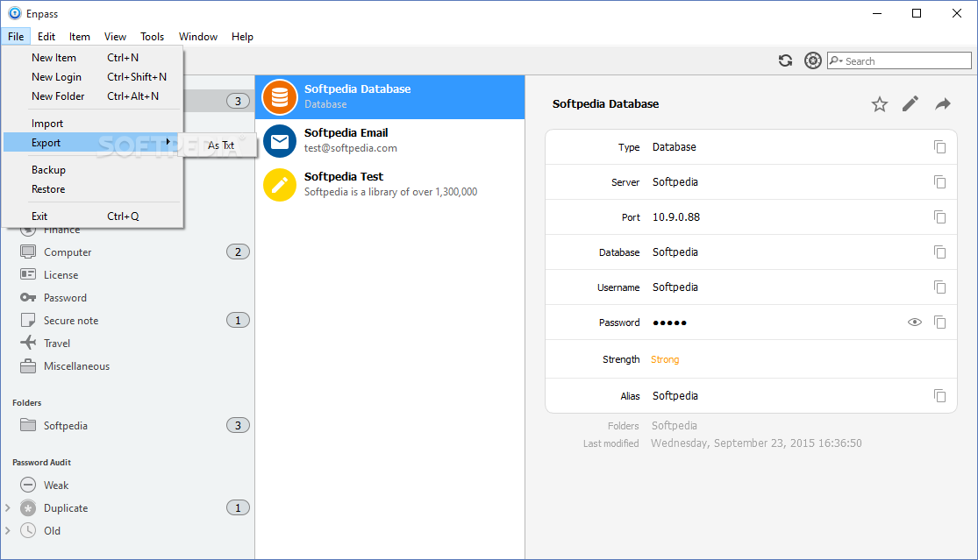Viewport: 978px width, 560px height.
Task: Click the blue email envelope icon
Action: [x=280, y=141]
